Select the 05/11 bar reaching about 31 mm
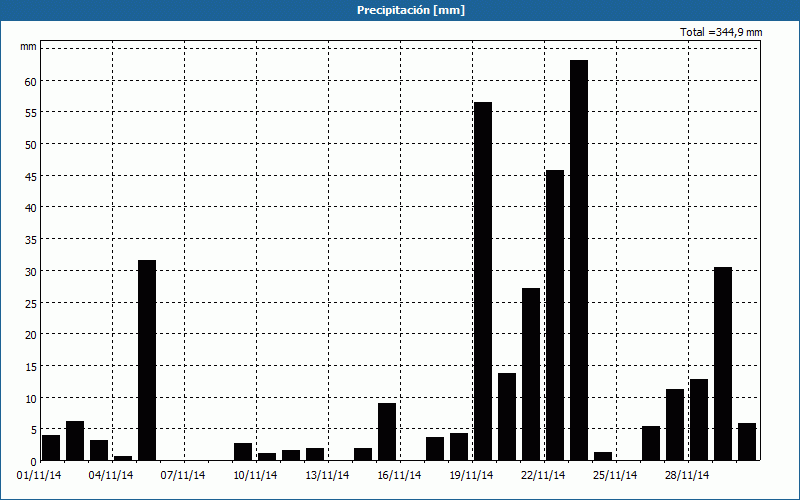The width and height of the screenshot is (800, 500). click(x=147, y=360)
